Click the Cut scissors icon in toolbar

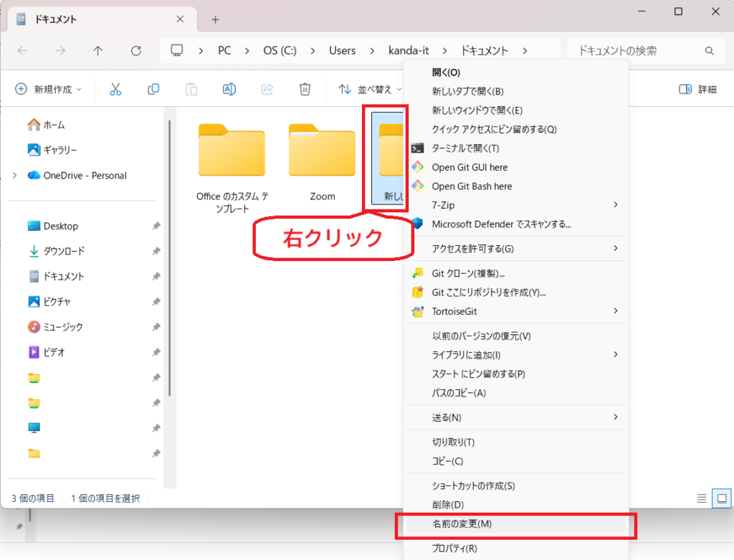point(115,90)
